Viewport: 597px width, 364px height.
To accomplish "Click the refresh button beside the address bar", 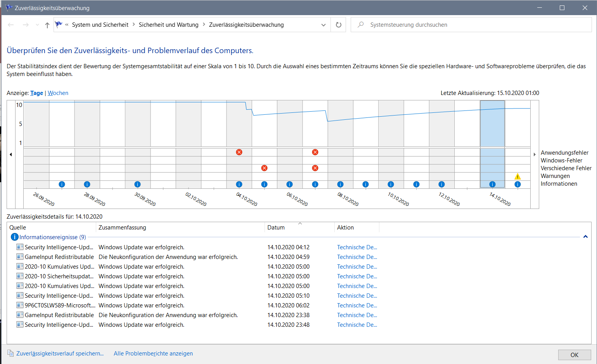I will (338, 25).
